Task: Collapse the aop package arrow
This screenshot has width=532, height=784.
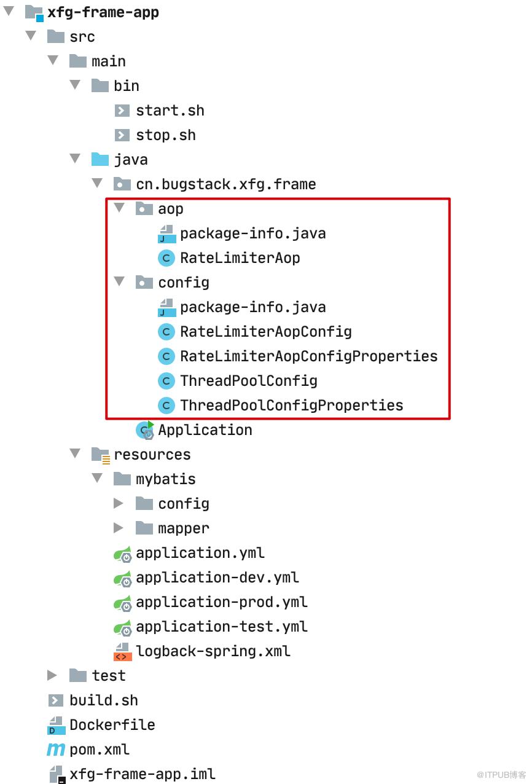Action: 119,208
